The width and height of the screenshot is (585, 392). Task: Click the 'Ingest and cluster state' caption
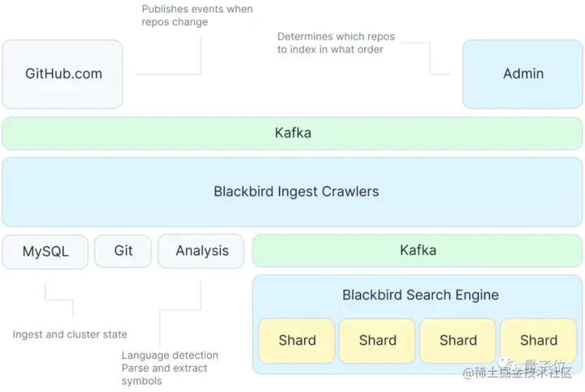70,334
